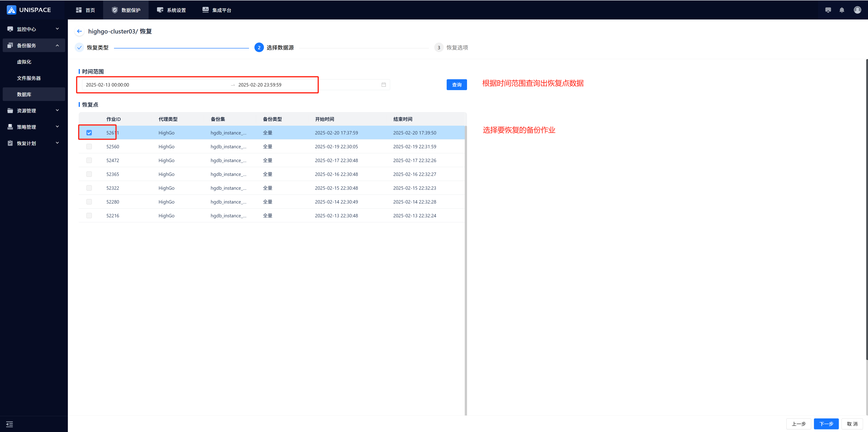Image resolution: width=868 pixels, height=432 pixels.
Task: Click the completed 恢复类型 step checkmark
Action: point(80,48)
